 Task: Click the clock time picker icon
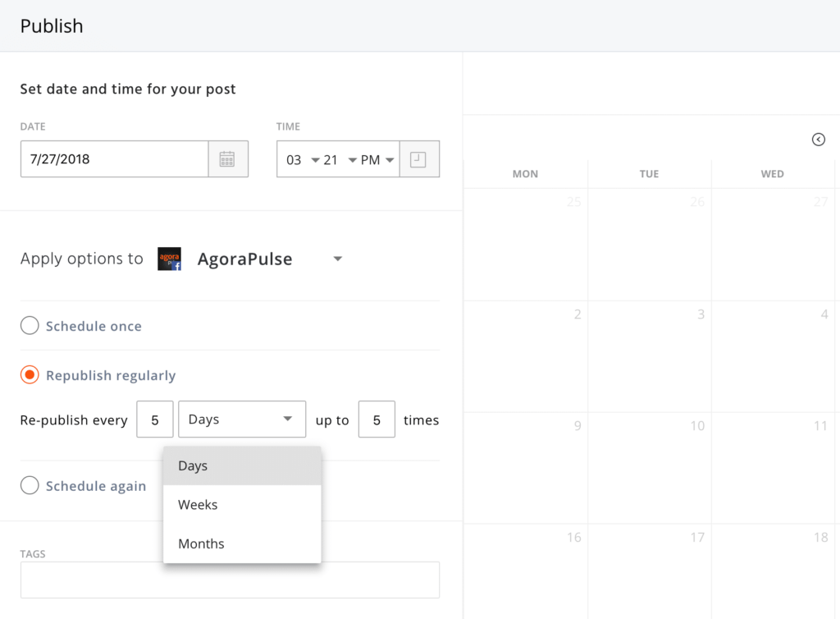point(418,159)
